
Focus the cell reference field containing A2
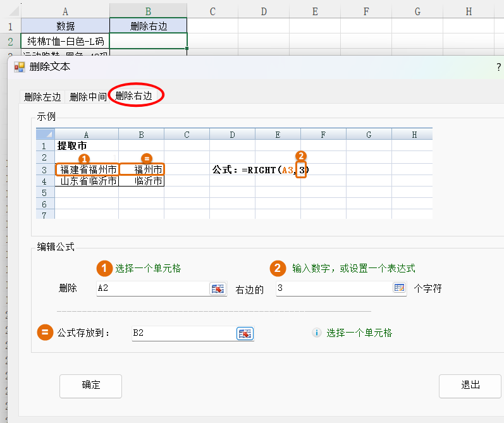tap(152, 288)
